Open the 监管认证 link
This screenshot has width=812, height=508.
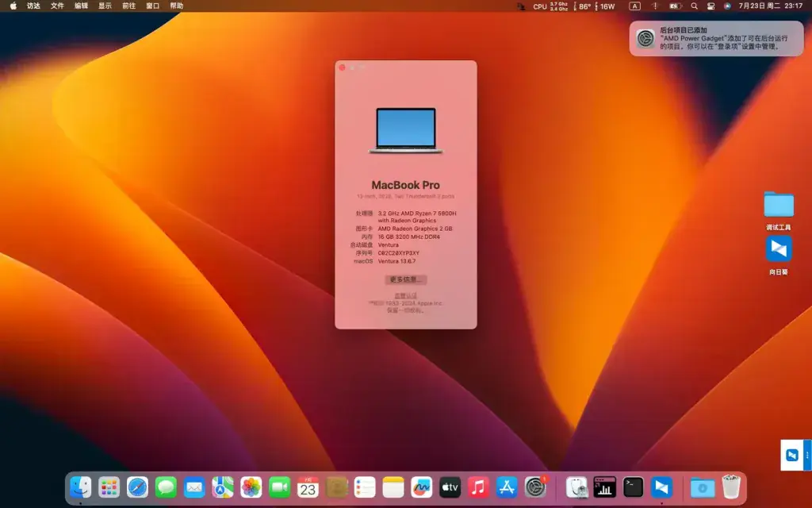405,296
